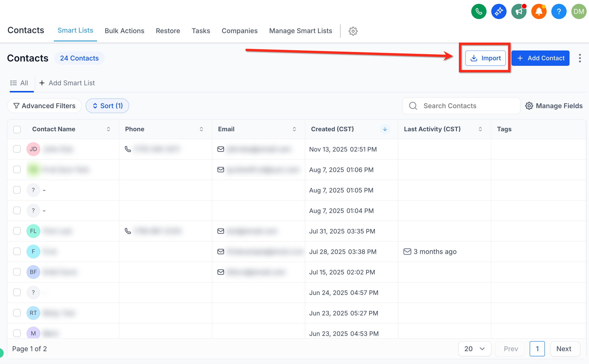Check the box for the BF contact row
The height and width of the screenshot is (364, 589).
[17, 272]
